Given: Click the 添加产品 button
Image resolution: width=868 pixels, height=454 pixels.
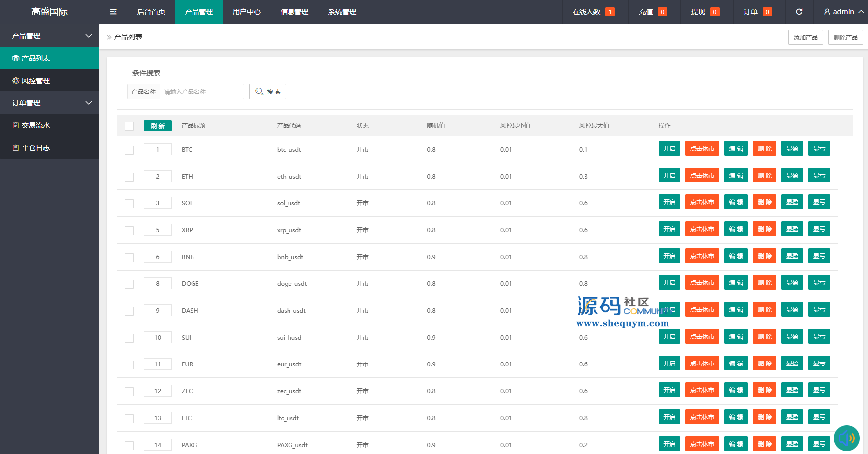Looking at the screenshot, I should tap(805, 37).
